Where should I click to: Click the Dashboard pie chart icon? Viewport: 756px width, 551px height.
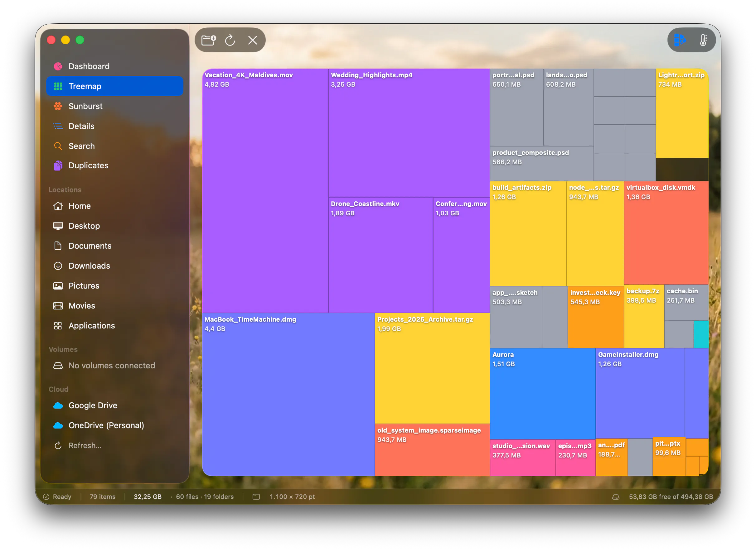click(58, 66)
